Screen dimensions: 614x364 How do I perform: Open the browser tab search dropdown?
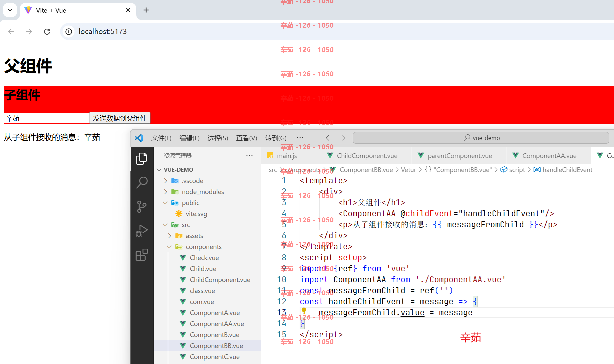[10, 10]
